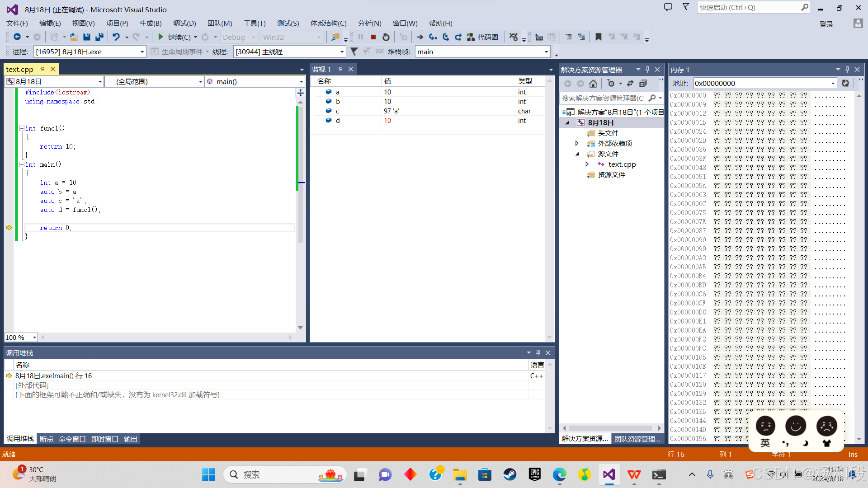Click the Step Into icon
The height and width of the screenshot is (488, 868).
point(433,37)
